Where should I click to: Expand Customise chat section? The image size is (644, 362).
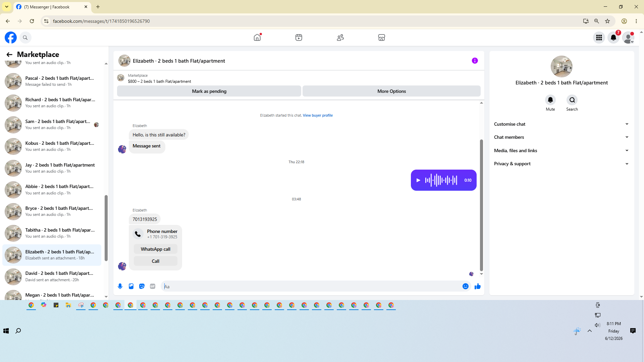point(561,124)
